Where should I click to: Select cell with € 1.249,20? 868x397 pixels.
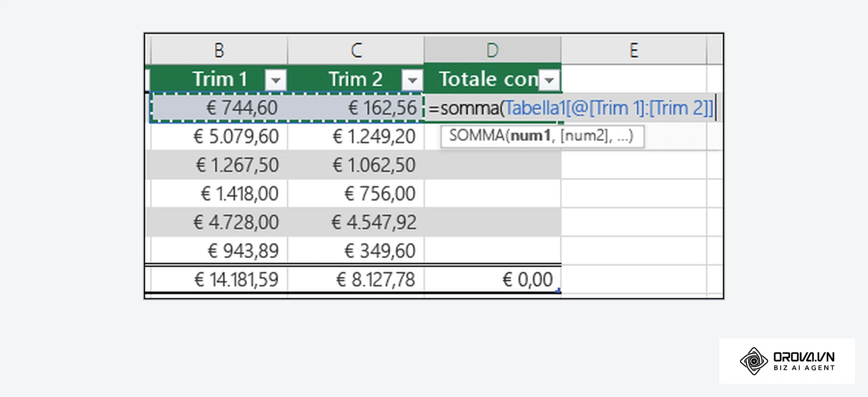coord(356,136)
